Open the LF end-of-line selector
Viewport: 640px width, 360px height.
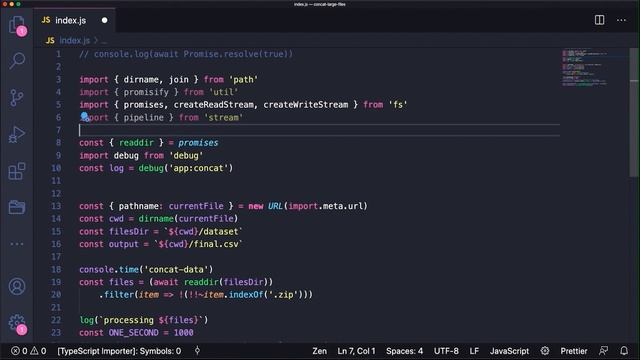[x=474, y=351]
